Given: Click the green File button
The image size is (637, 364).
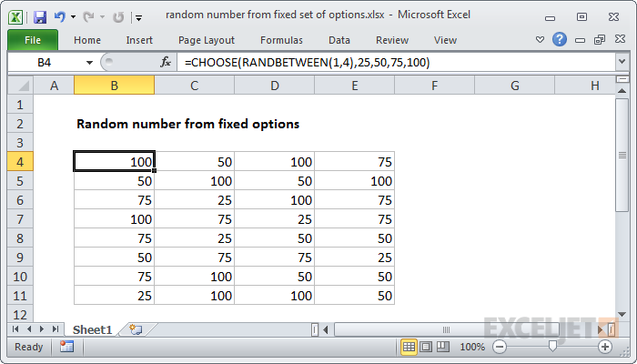Looking at the screenshot, I should (x=32, y=40).
